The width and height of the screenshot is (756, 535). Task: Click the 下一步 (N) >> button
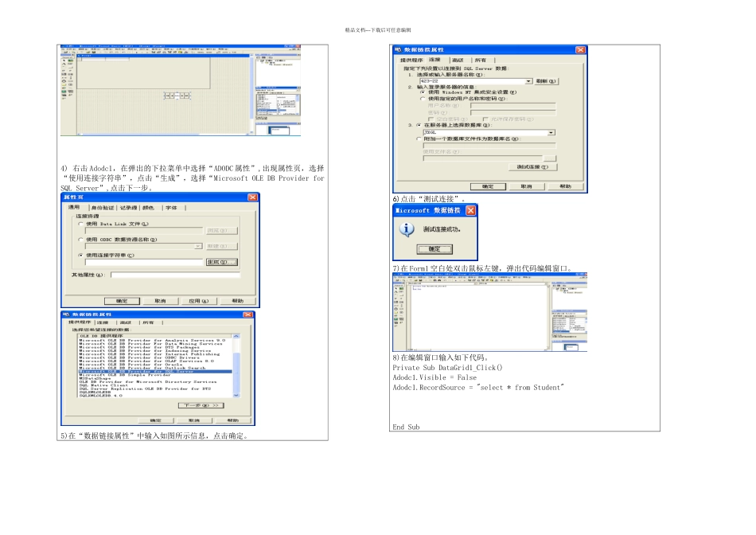201,405
